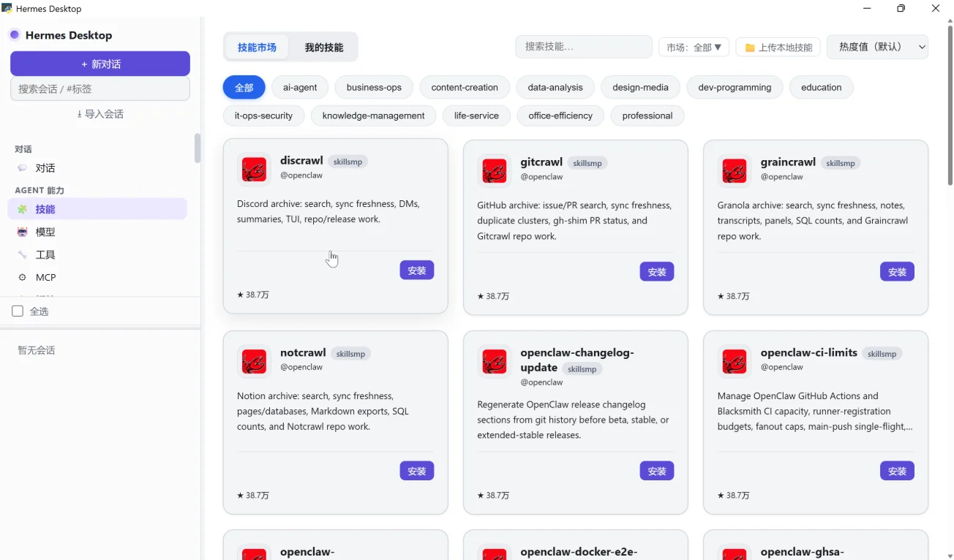Image resolution: width=954 pixels, height=560 pixels.
Task: Click the openclaw-ci-limits skill logo
Action: pos(734,362)
